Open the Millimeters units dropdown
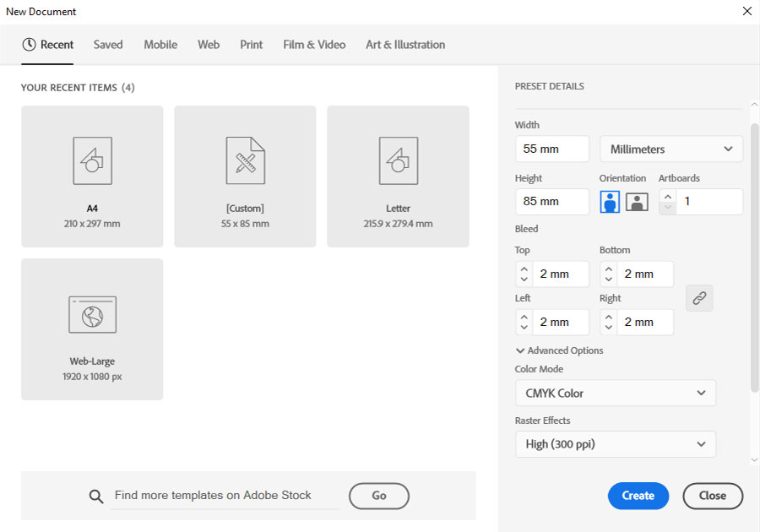 click(671, 149)
